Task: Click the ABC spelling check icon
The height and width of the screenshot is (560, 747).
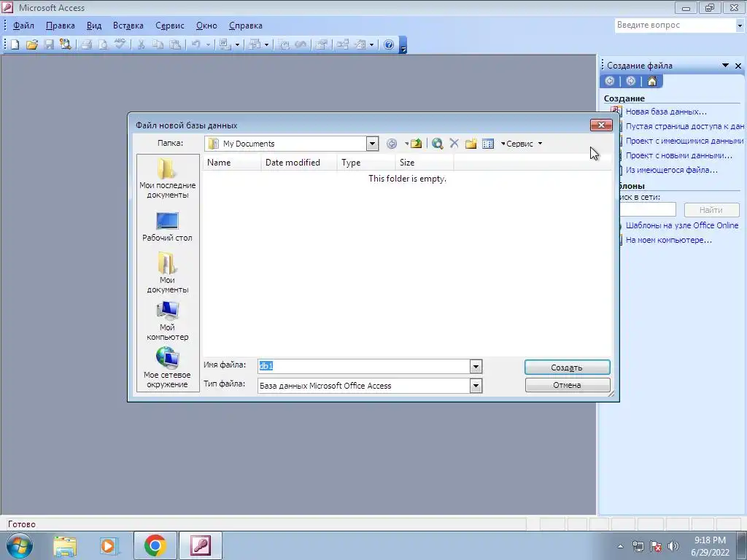Action: pos(120,44)
